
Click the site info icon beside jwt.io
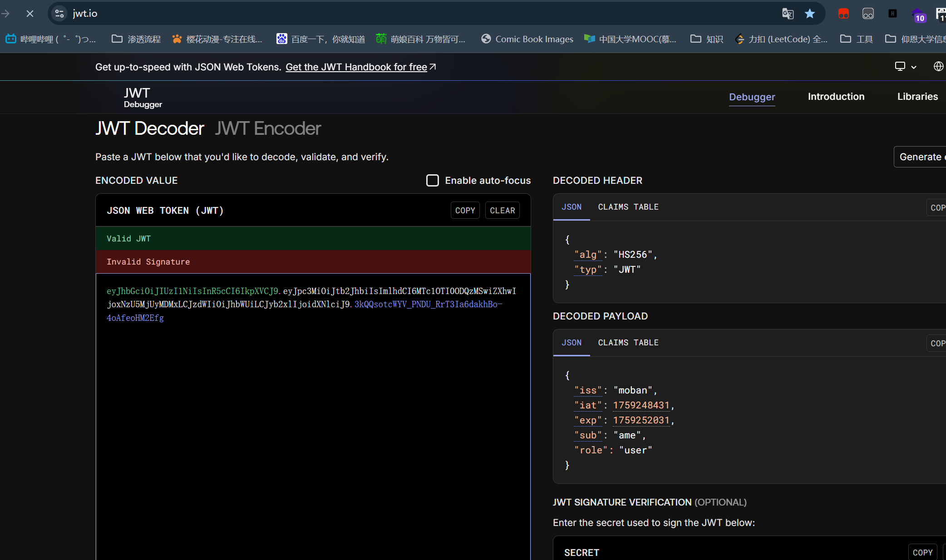[x=59, y=14]
